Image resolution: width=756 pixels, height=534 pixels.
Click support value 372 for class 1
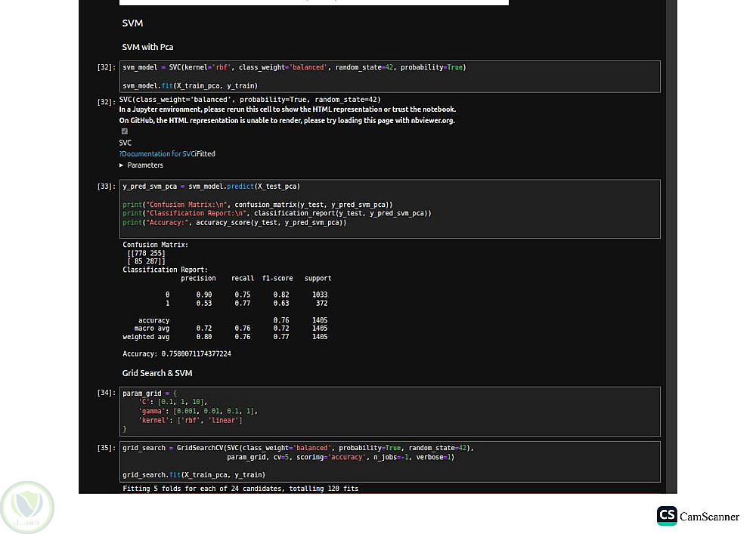point(321,304)
